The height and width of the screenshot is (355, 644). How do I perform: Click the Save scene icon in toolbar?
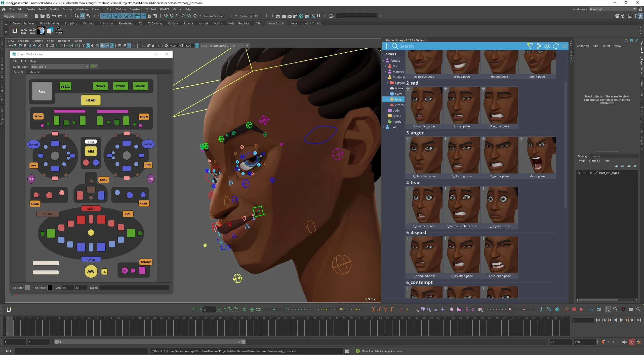click(x=48, y=16)
